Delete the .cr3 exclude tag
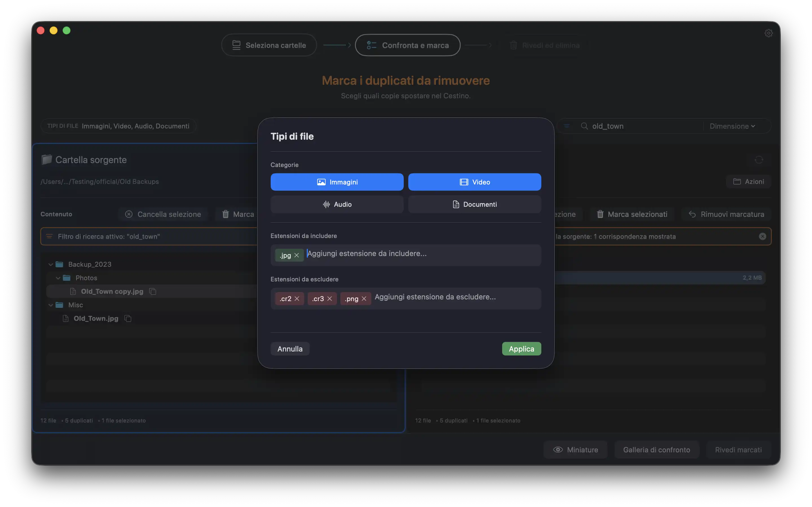The height and width of the screenshot is (507, 812). [330, 299]
